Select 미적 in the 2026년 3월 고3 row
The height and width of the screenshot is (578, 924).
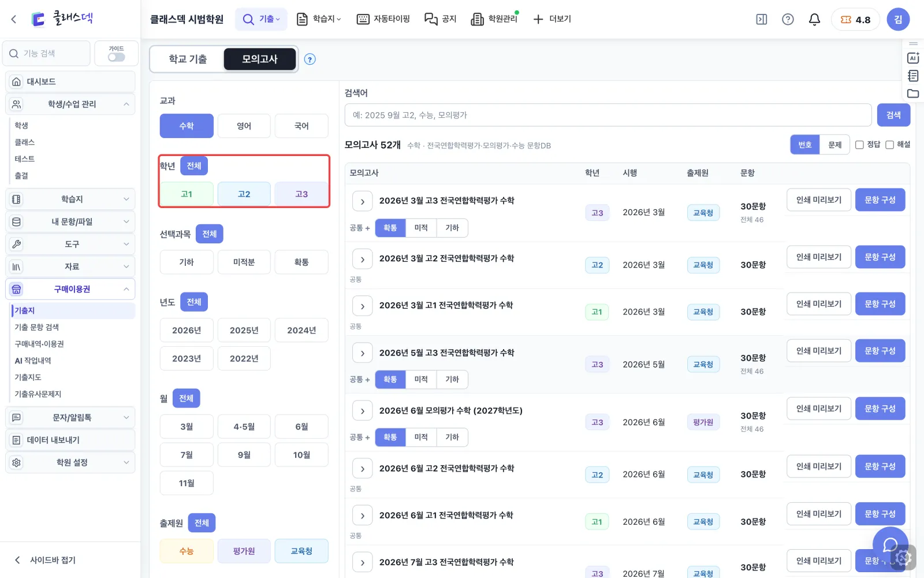[x=421, y=228]
